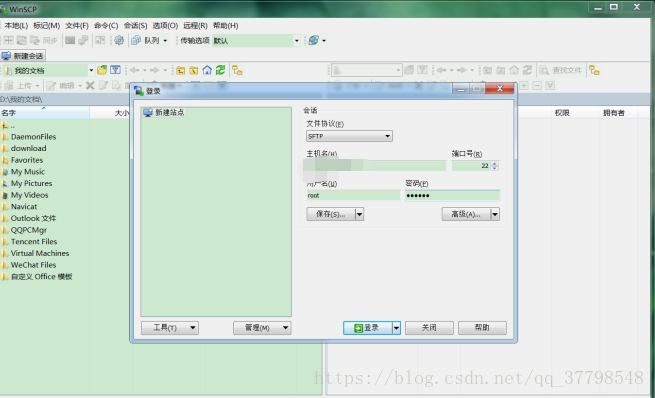The height and width of the screenshot is (398, 655).
Task: Click the 主机名 host name field
Action: pyautogui.click(x=376, y=166)
